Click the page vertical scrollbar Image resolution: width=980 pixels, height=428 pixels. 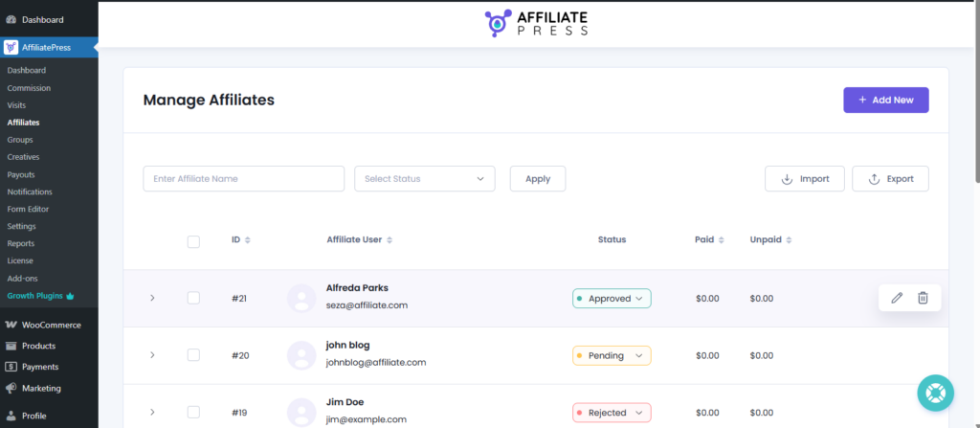pos(975,96)
